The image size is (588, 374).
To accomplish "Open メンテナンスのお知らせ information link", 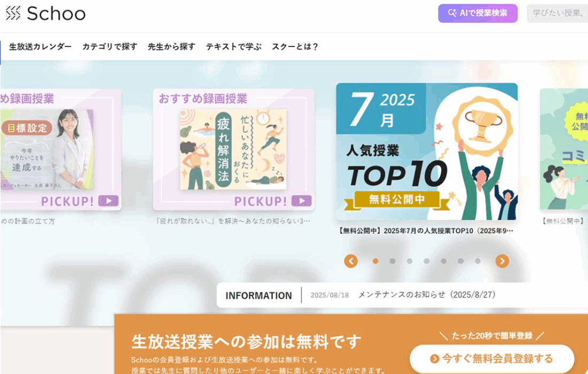I will (427, 294).
